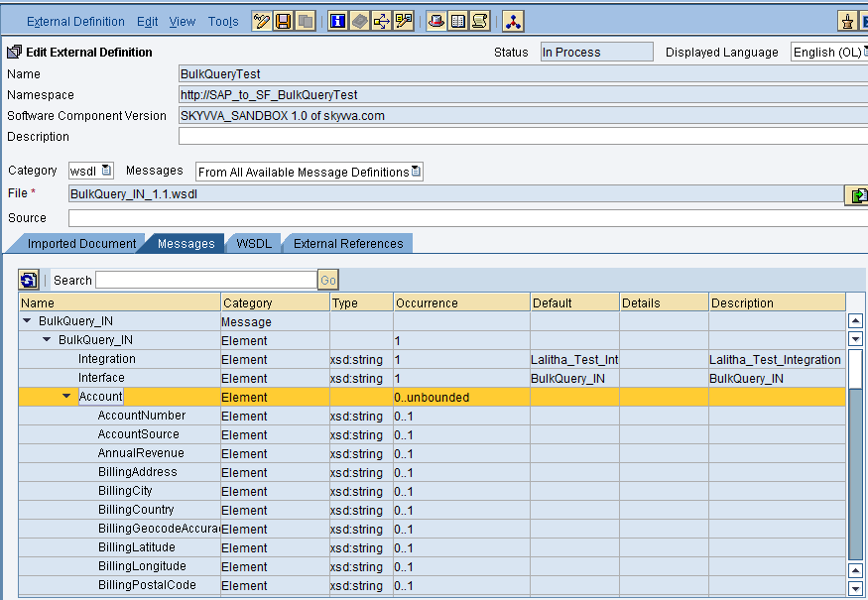Open the Messages definitions dropdown
The width and height of the screenshot is (868, 600).
[x=416, y=172]
